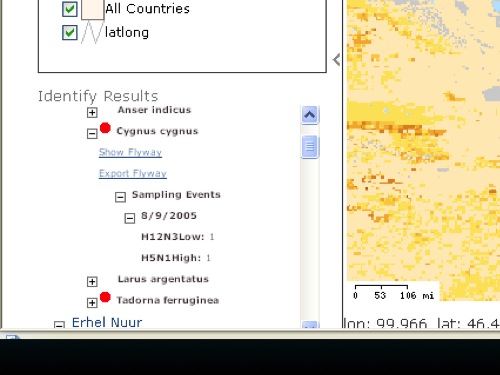This screenshot has width=500, height=375.
Task: Click the red marker beside Tadorna ferruginea
Action: pos(105,297)
